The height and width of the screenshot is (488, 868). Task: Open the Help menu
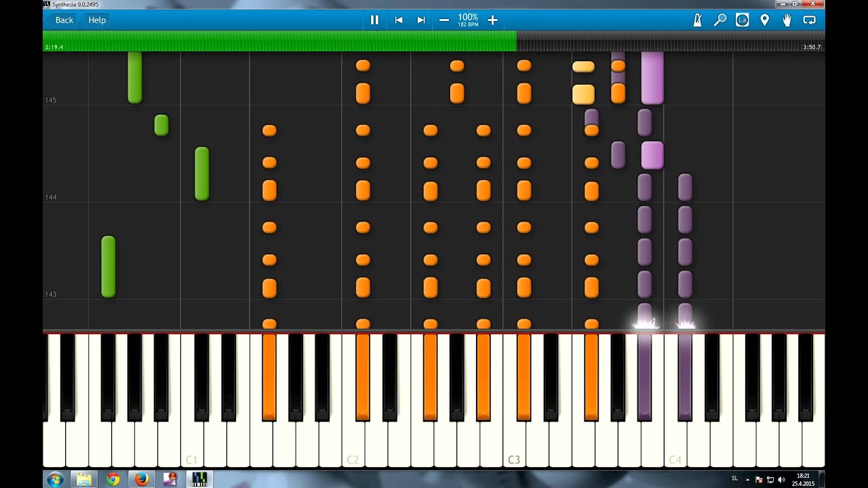point(97,20)
